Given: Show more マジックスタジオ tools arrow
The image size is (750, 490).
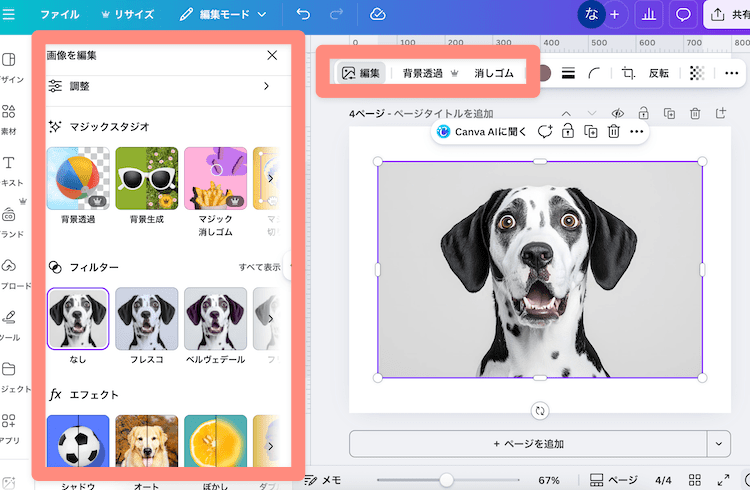Looking at the screenshot, I should point(270,178).
